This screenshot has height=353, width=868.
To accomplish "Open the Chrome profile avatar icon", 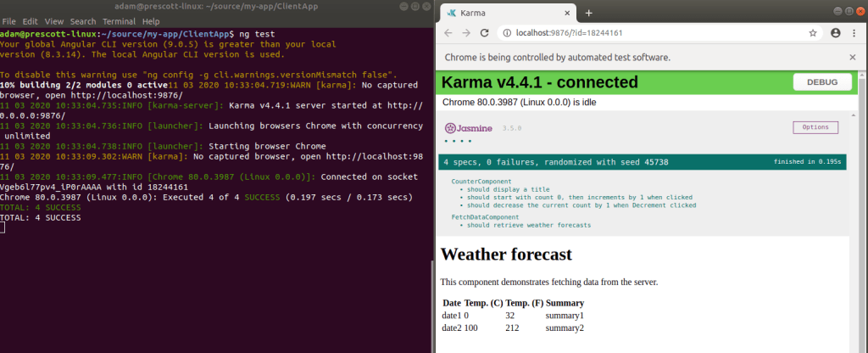I will tap(835, 33).
